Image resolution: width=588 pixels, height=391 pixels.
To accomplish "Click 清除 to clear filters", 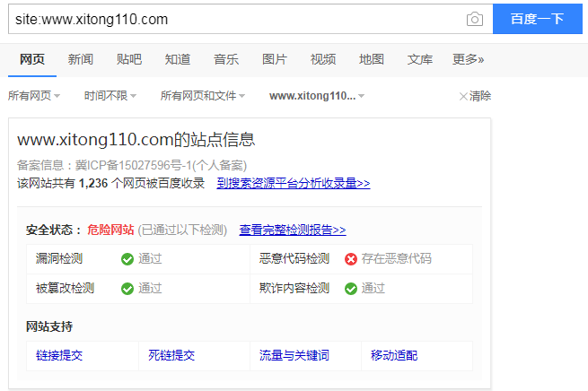I will (x=480, y=96).
